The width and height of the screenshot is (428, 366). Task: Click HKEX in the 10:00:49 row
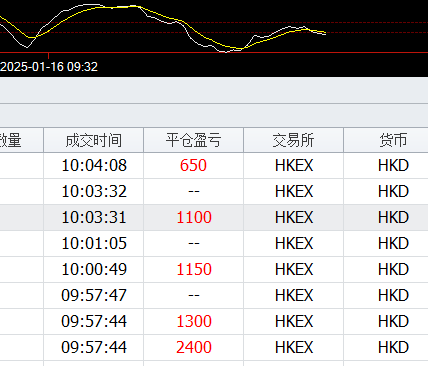[294, 269]
